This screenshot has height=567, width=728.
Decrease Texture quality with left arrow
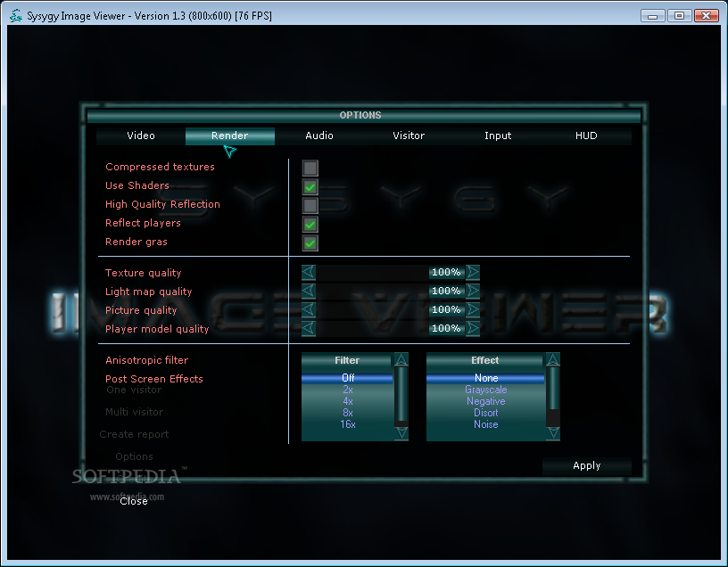point(309,273)
